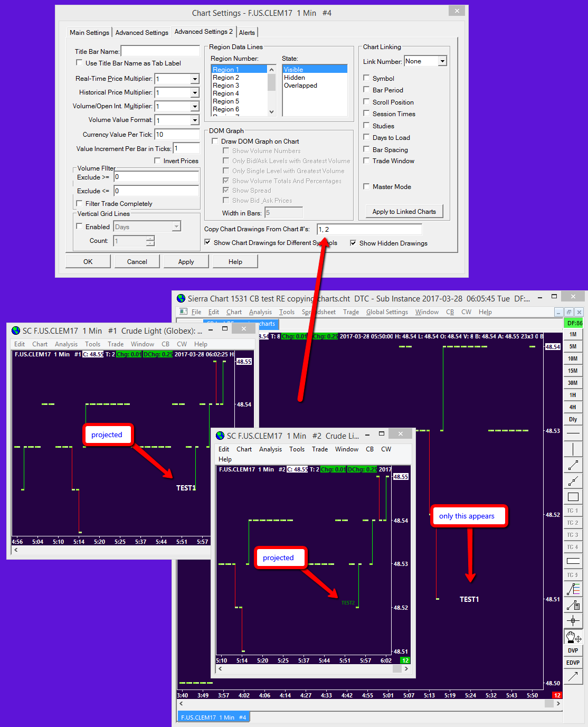Switch to the Main Settings tab
Image resolution: width=588 pixels, height=727 pixels.
89,32
